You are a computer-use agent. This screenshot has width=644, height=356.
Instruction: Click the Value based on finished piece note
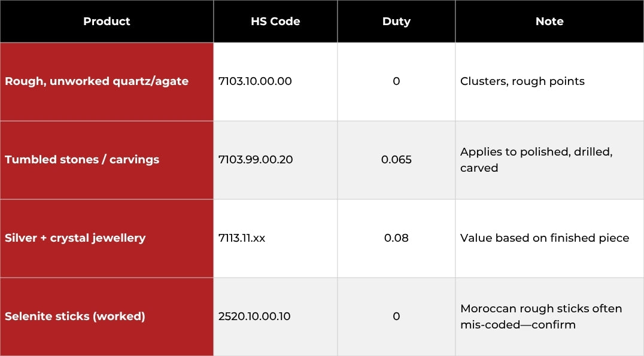pyautogui.click(x=545, y=238)
